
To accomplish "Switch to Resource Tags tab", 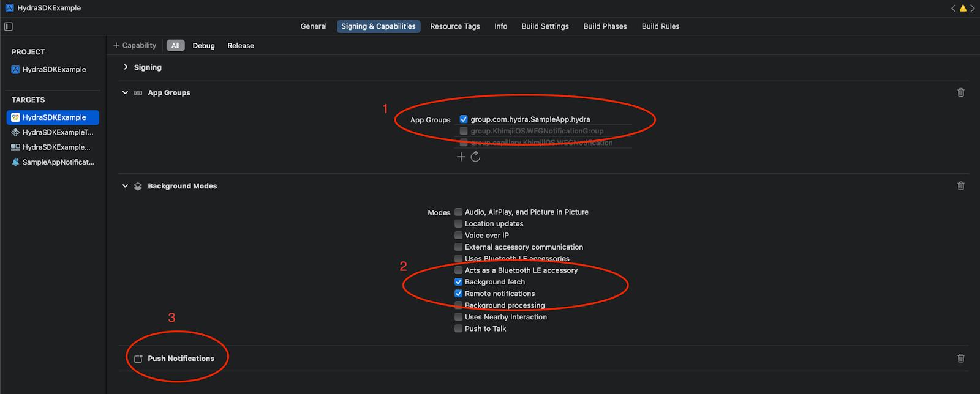I will click(455, 26).
